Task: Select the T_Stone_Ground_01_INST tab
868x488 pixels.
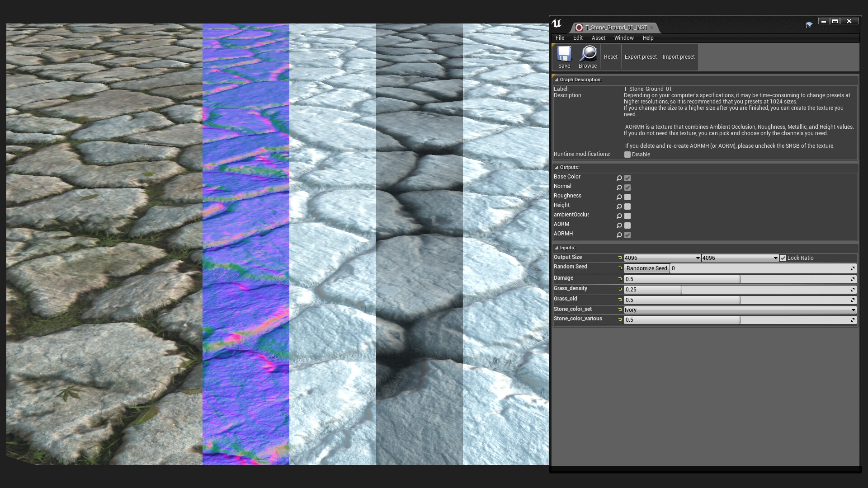Action: click(x=616, y=28)
